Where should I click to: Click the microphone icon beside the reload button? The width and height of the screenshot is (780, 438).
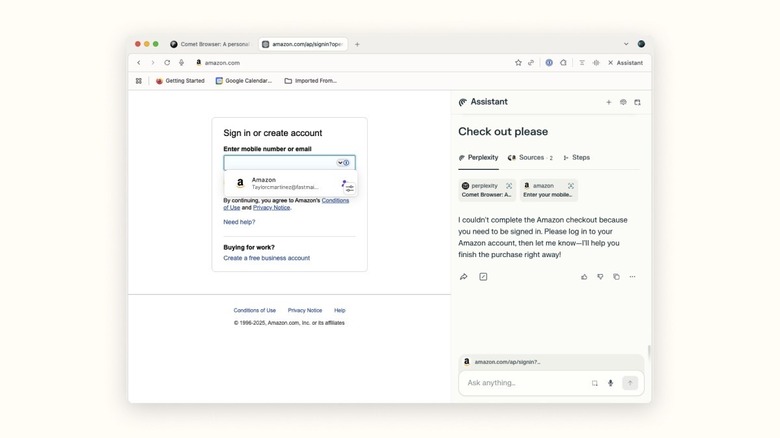click(182, 63)
